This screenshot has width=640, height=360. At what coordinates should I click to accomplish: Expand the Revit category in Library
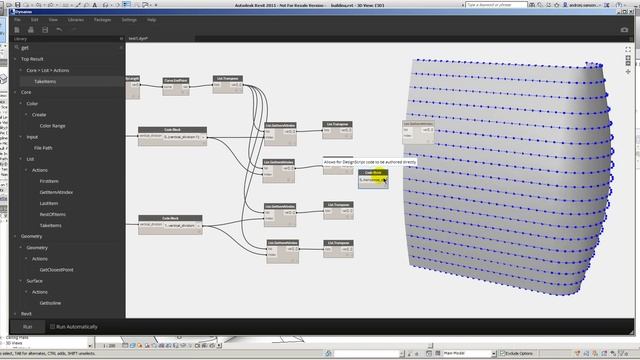click(16, 314)
